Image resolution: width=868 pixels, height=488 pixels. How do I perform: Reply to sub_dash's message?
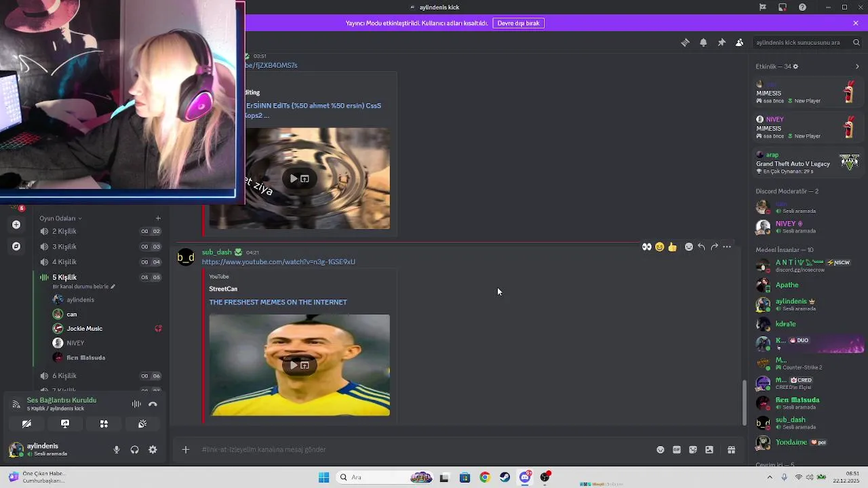tap(701, 247)
